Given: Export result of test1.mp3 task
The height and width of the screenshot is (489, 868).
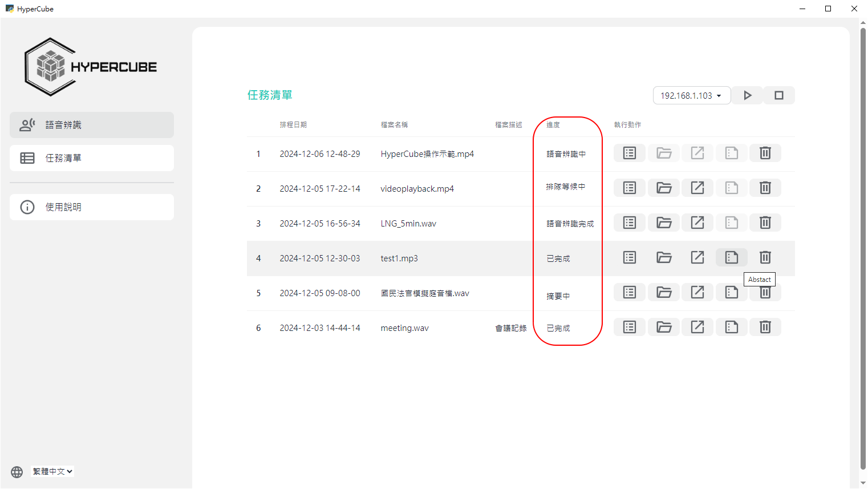Looking at the screenshot, I should [x=697, y=257].
